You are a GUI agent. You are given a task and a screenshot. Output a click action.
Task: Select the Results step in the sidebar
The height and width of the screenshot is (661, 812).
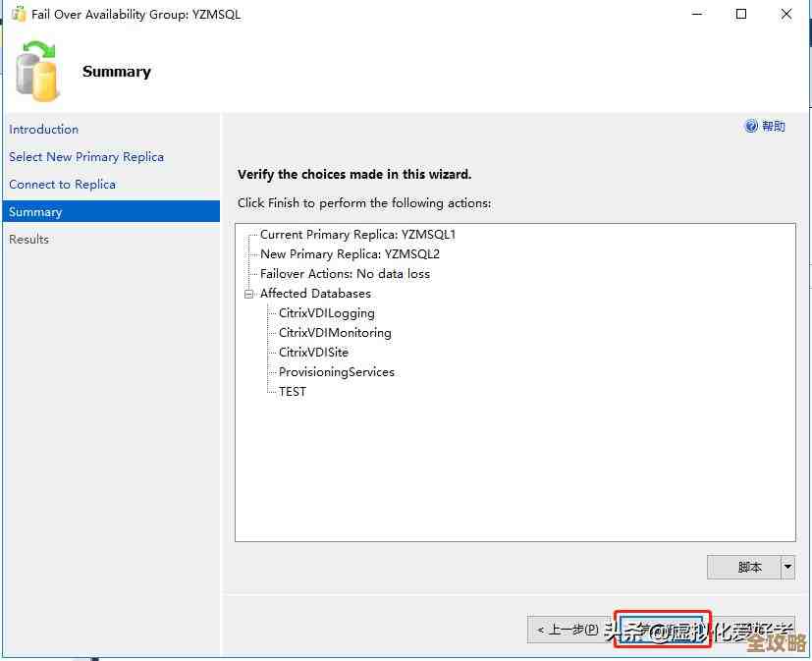(29, 240)
